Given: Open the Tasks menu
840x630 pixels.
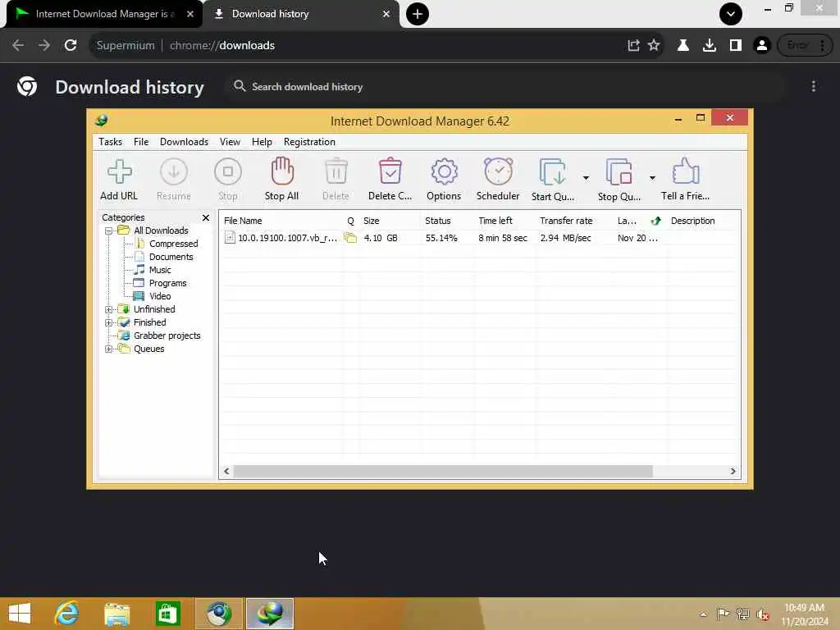Looking at the screenshot, I should pyautogui.click(x=111, y=142).
